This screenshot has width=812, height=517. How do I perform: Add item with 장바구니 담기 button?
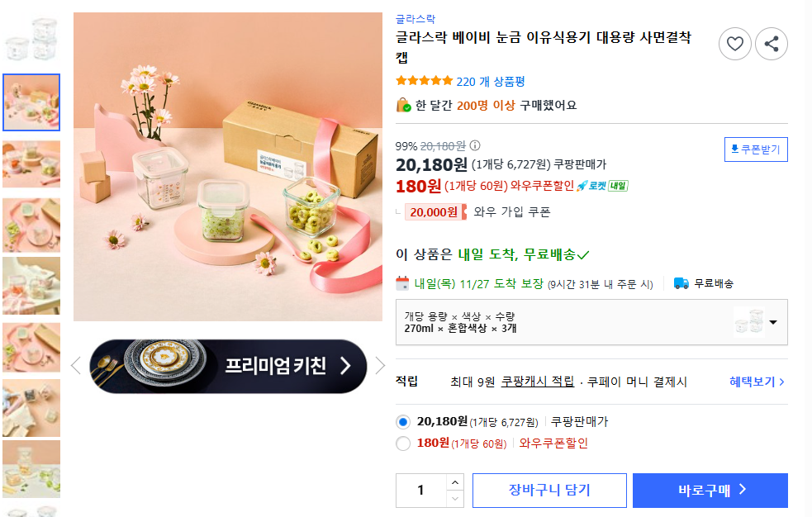coord(549,491)
